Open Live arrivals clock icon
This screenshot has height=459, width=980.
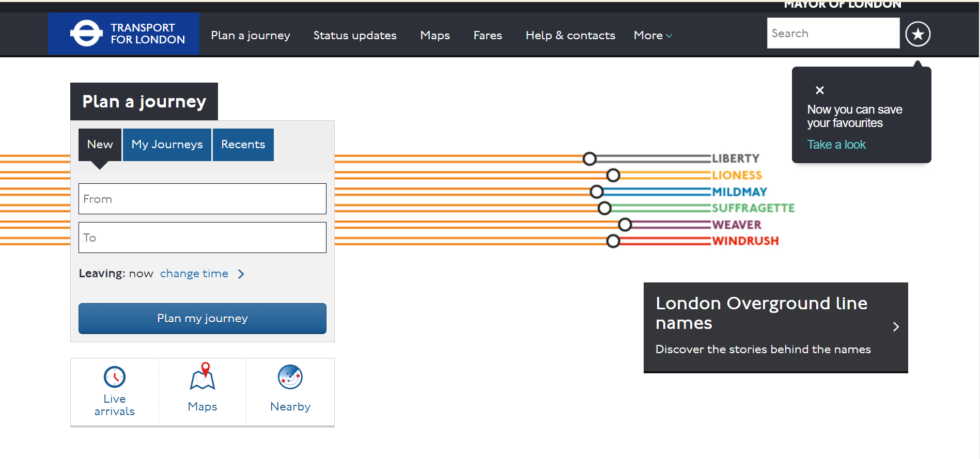click(x=115, y=377)
